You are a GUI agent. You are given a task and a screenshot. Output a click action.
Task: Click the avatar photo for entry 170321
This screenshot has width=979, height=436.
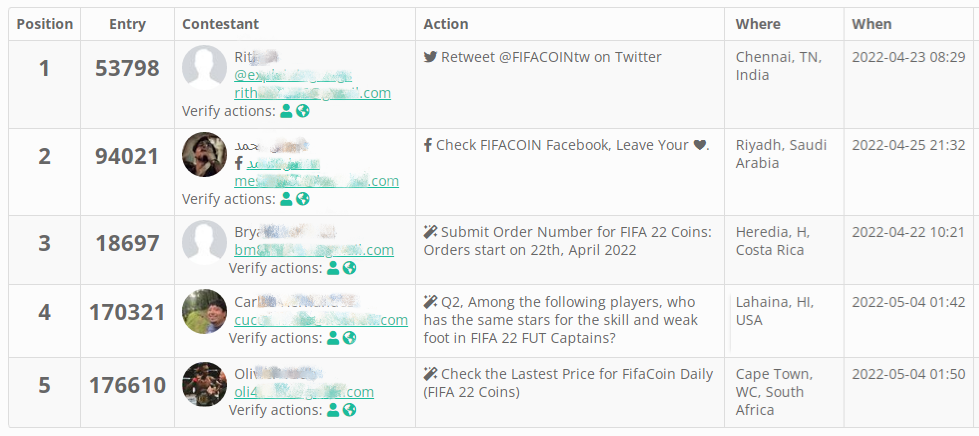(x=204, y=312)
